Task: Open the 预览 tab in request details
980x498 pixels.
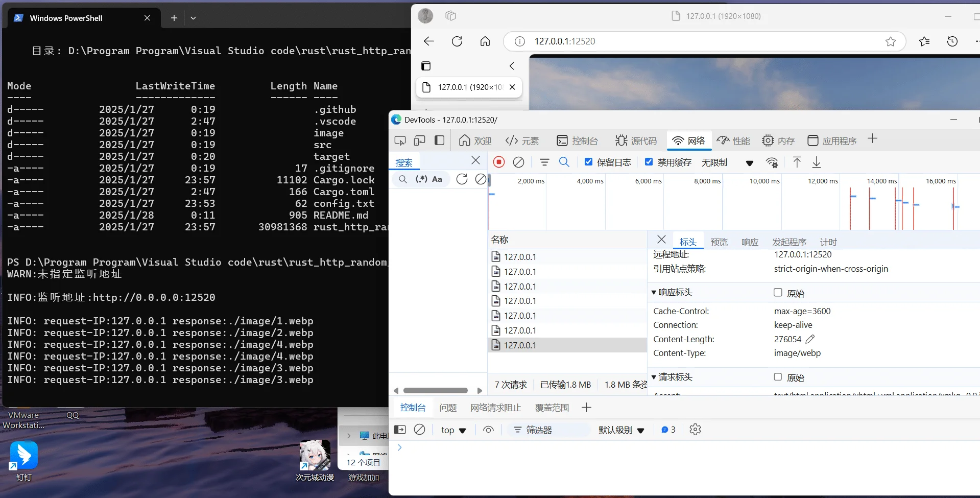Action: click(719, 242)
